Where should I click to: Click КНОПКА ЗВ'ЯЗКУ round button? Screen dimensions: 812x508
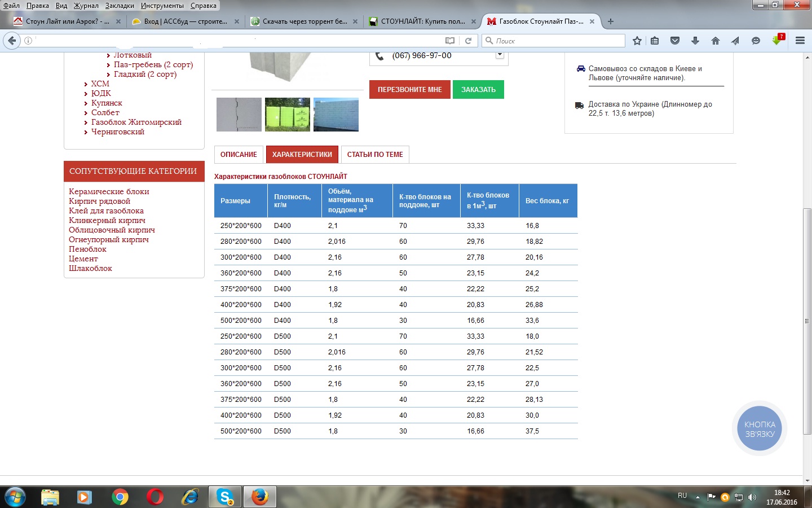[760, 430]
